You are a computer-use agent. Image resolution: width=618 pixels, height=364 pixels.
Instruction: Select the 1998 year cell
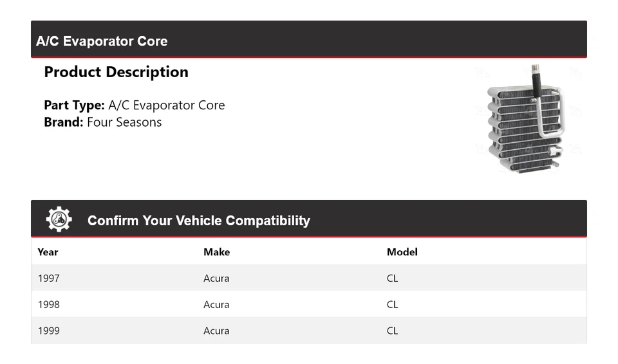48,305
